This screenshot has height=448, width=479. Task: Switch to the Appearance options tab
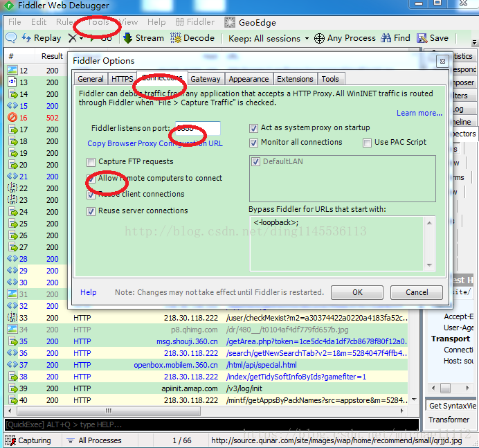pos(248,79)
